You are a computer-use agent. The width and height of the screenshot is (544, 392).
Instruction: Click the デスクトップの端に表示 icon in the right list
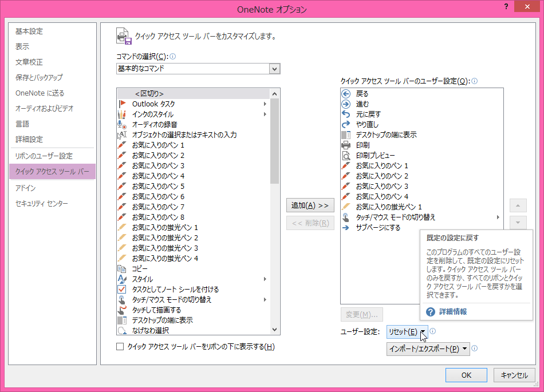pyautogui.click(x=346, y=134)
